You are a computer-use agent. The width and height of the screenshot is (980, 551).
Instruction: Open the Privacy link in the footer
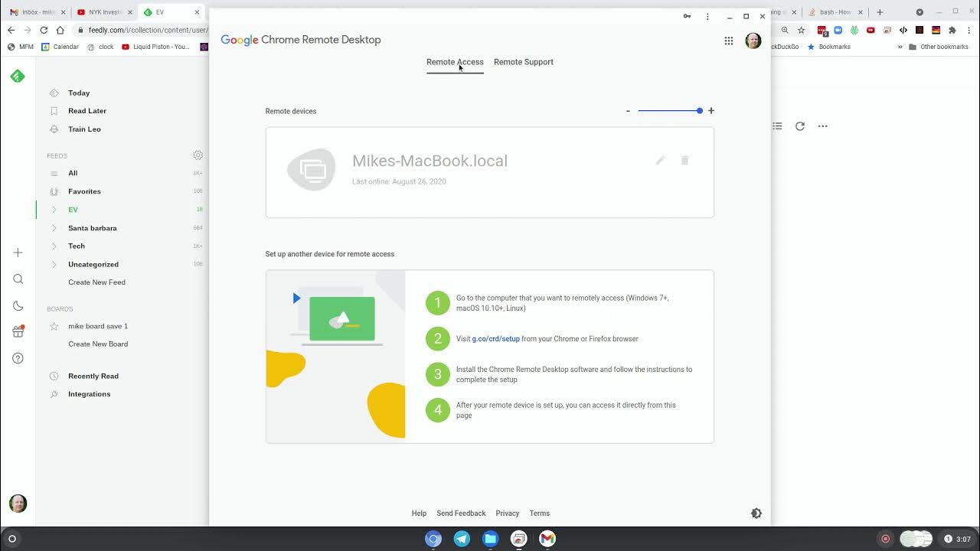[x=508, y=514]
